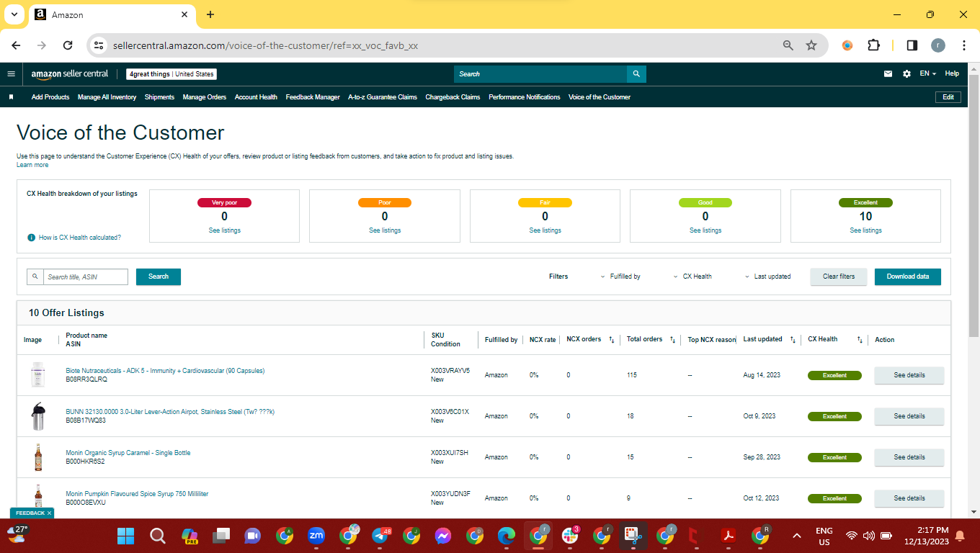
Task: Open the Shipments page
Action: (159, 97)
